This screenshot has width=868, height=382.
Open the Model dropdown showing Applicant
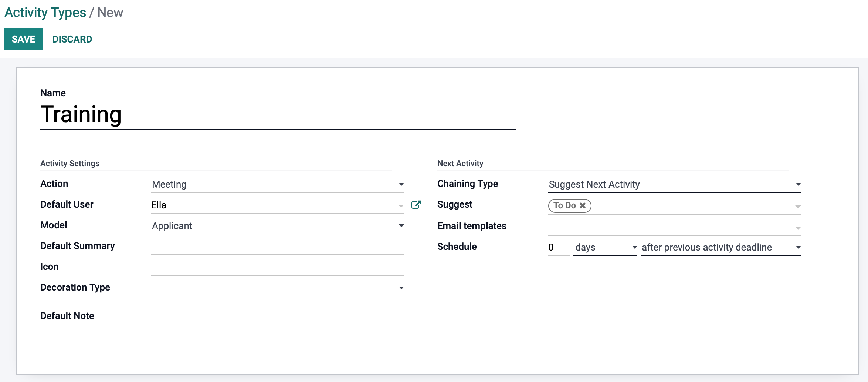(278, 226)
